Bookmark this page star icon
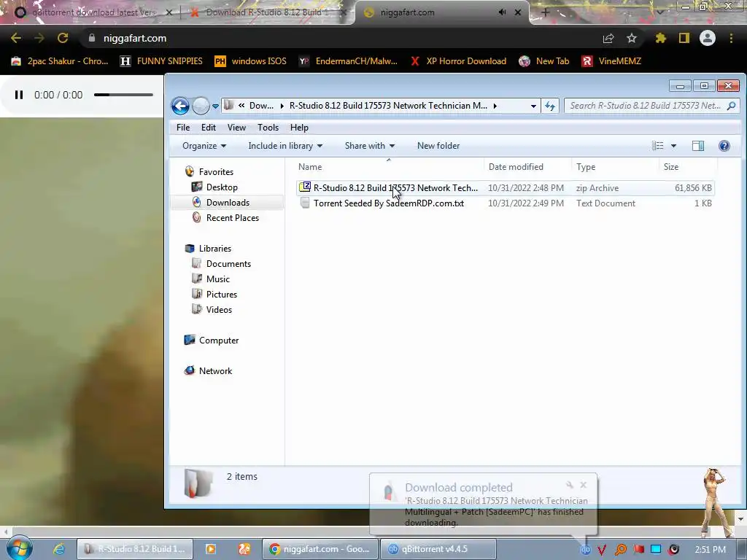This screenshot has height=560, width=747. tap(632, 38)
